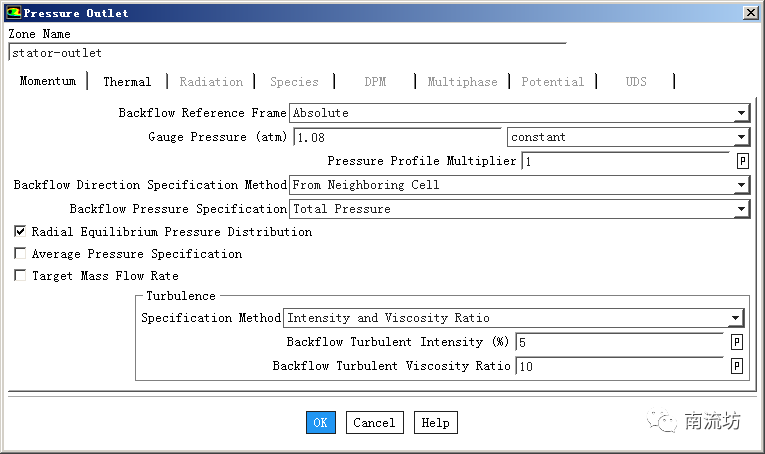Click the P icon beside Pressure Profile Multiplier

[x=742, y=161]
